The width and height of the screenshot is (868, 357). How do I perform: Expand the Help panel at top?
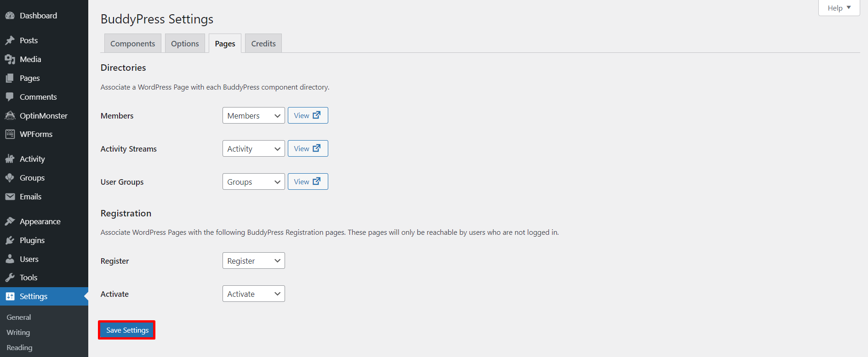click(839, 8)
